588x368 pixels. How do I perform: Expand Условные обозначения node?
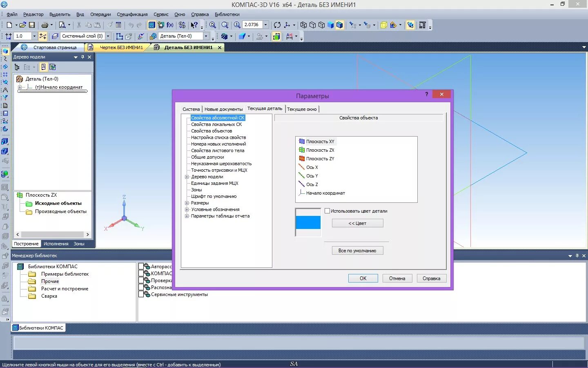point(187,209)
